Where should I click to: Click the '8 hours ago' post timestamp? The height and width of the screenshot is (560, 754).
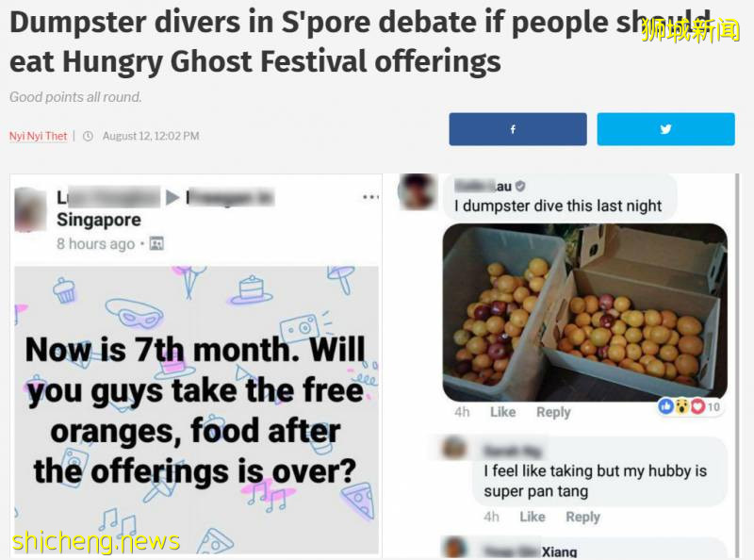click(x=95, y=244)
